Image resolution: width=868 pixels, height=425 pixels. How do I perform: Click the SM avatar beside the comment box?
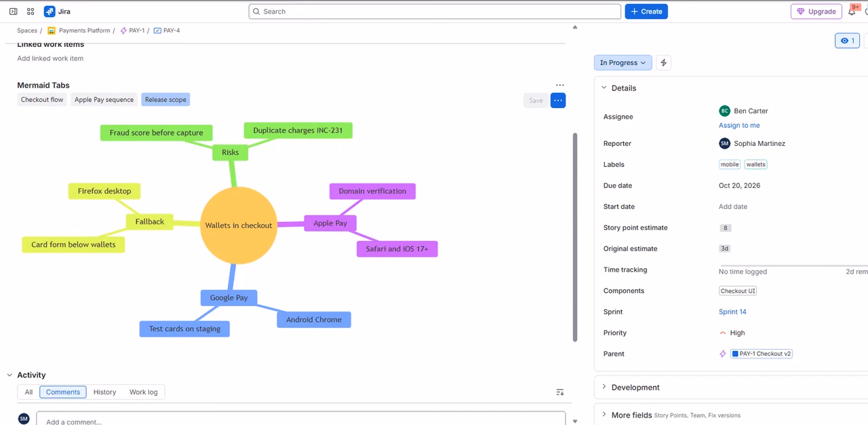tap(24, 419)
